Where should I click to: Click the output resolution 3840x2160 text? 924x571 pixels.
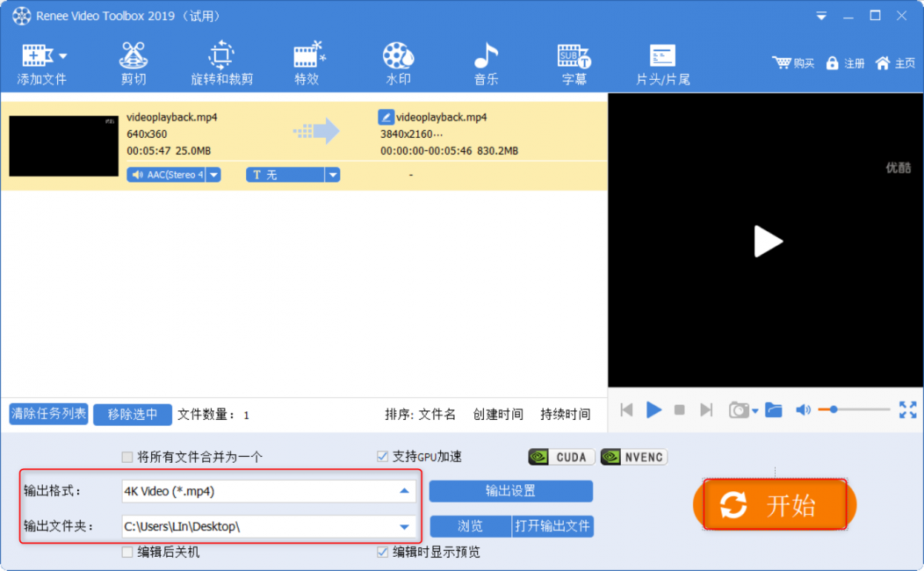tap(411, 134)
